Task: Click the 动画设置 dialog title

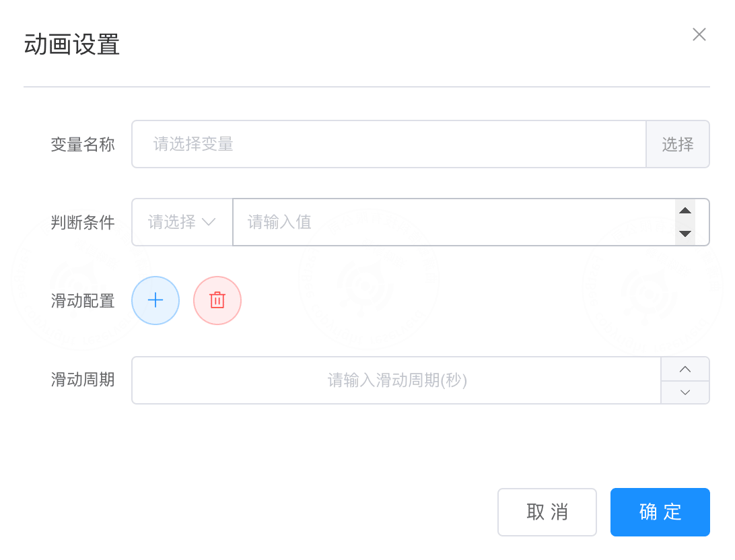Action: [x=72, y=44]
